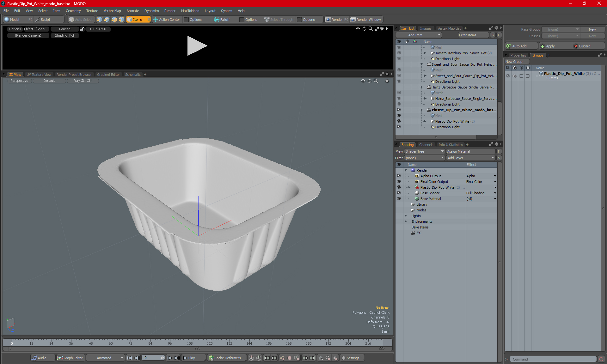The image size is (607, 364).
Task: Activate Items selection mode
Action: (x=138, y=20)
